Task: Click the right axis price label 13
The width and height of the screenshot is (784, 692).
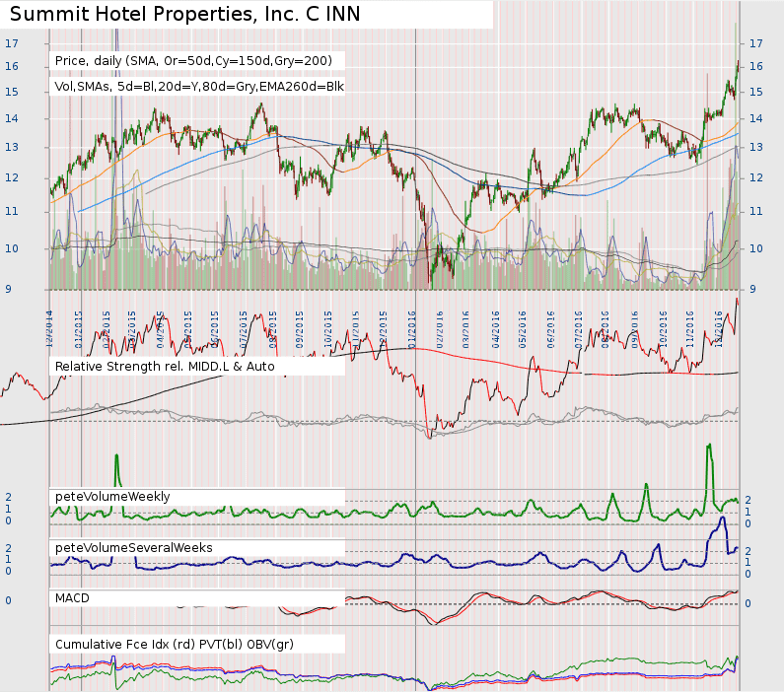Action: tap(756, 147)
